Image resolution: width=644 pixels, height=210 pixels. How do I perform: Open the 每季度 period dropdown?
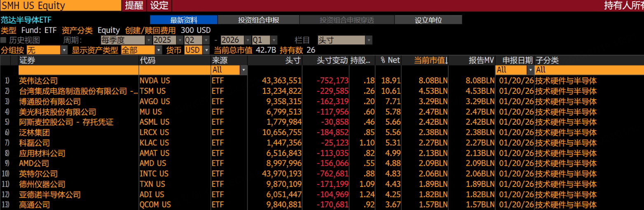point(126,40)
